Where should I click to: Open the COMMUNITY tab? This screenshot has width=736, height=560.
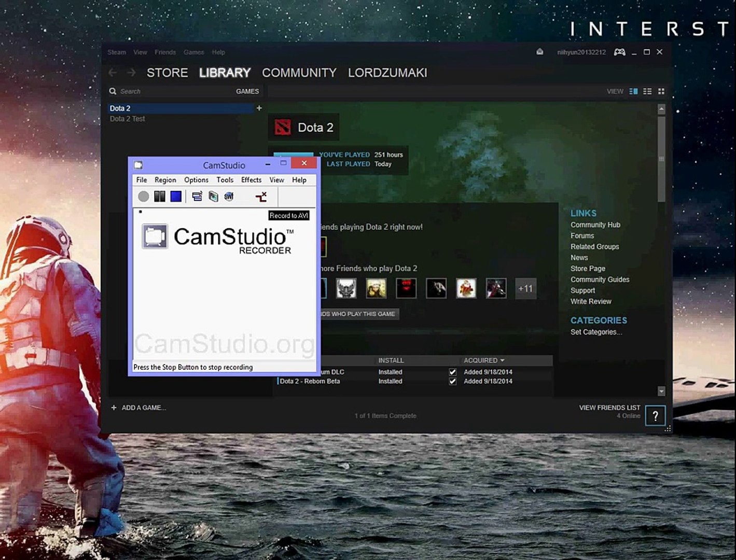pos(299,73)
